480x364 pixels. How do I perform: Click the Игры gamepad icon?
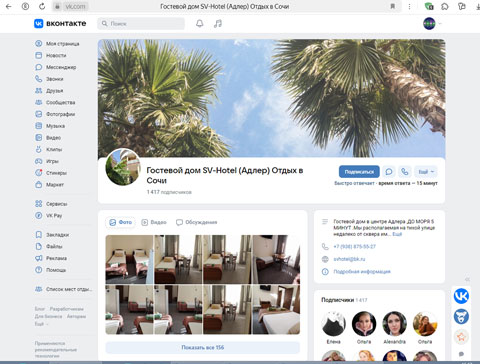point(39,161)
